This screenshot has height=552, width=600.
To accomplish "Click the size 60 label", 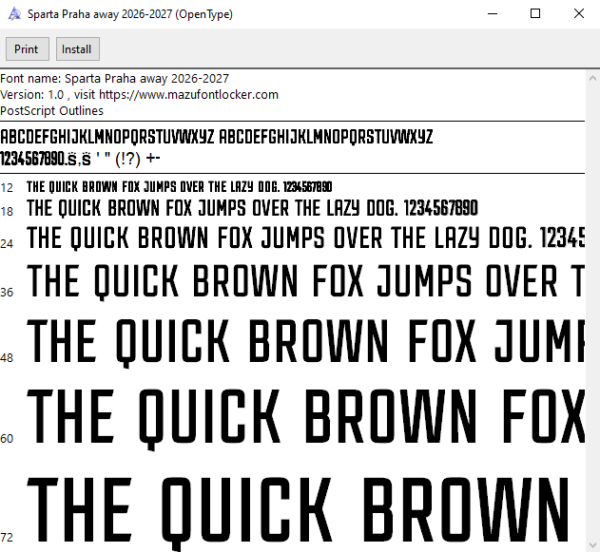I will coord(7,439).
